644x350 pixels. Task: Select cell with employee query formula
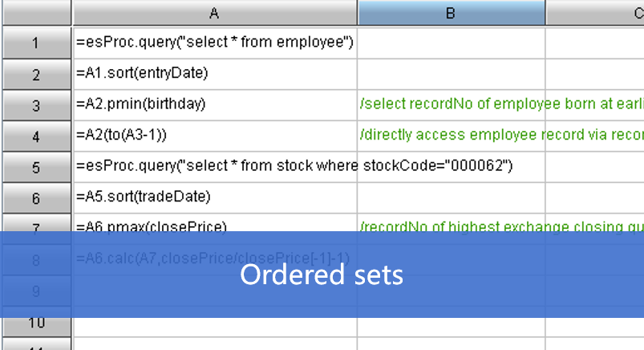tap(215, 43)
